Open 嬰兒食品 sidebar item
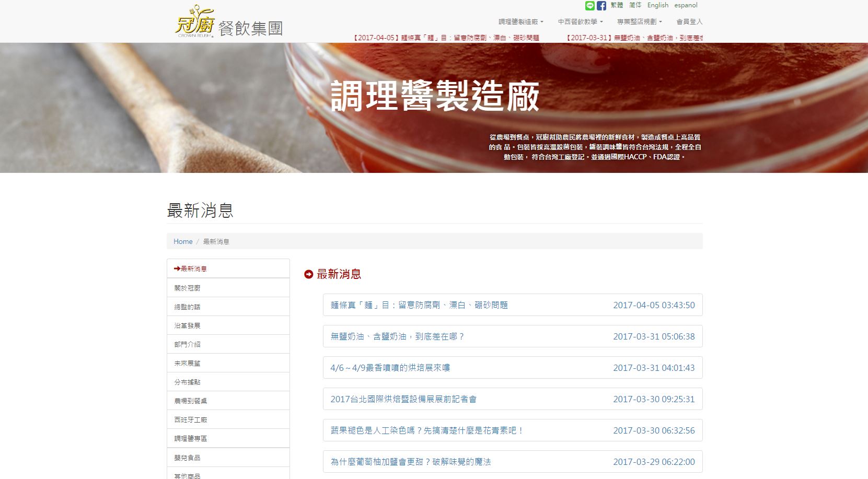868x479 pixels. point(187,458)
